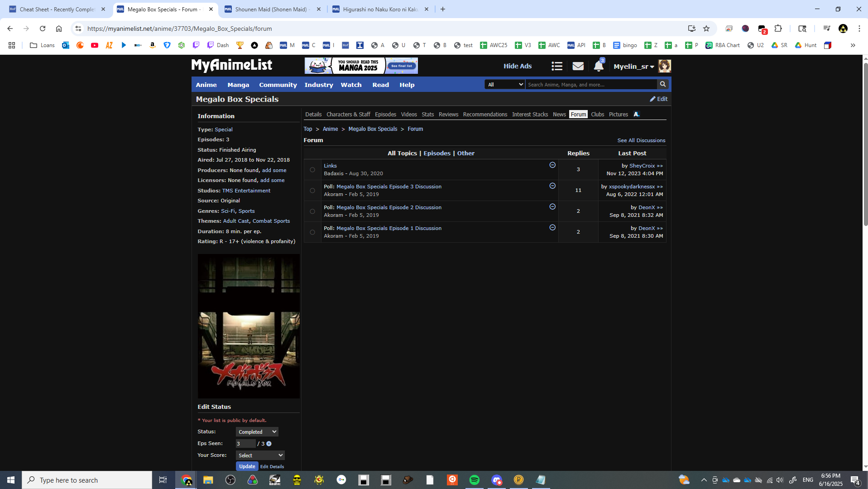The height and width of the screenshot is (489, 868).
Task: Open Task View on the taskbar
Action: click(163, 480)
